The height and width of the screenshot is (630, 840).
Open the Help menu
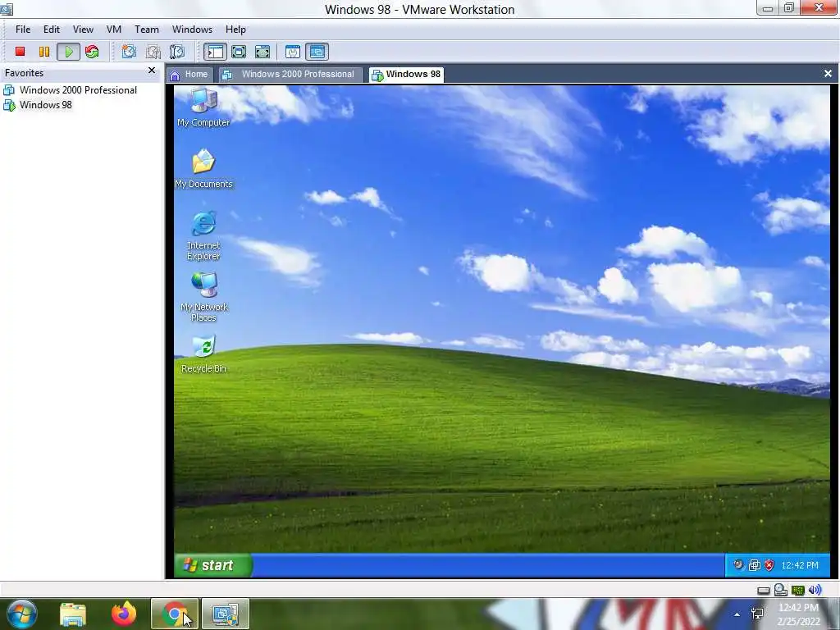pos(235,30)
